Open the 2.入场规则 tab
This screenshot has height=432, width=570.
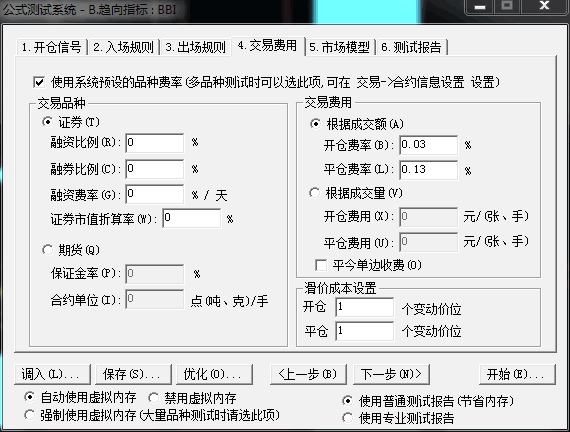click(124, 47)
